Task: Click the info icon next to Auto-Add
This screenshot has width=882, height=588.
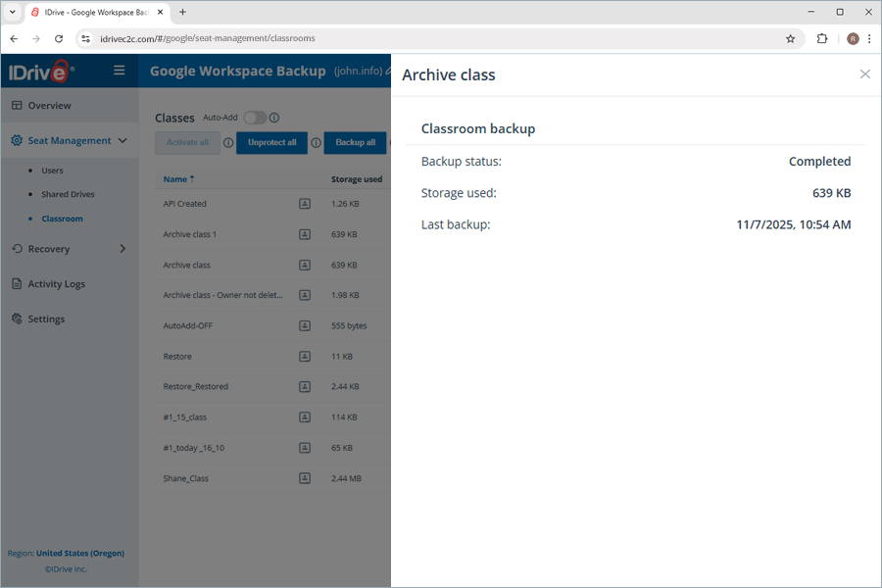Action: (x=273, y=118)
